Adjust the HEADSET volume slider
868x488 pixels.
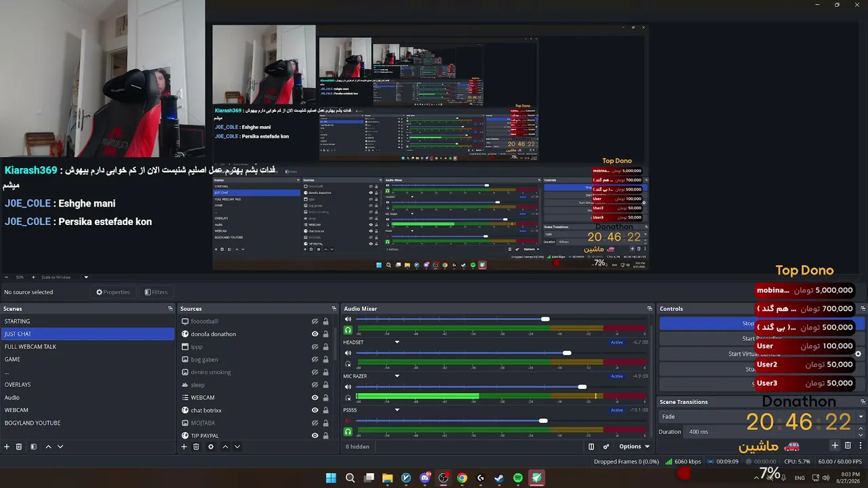tap(567, 353)
